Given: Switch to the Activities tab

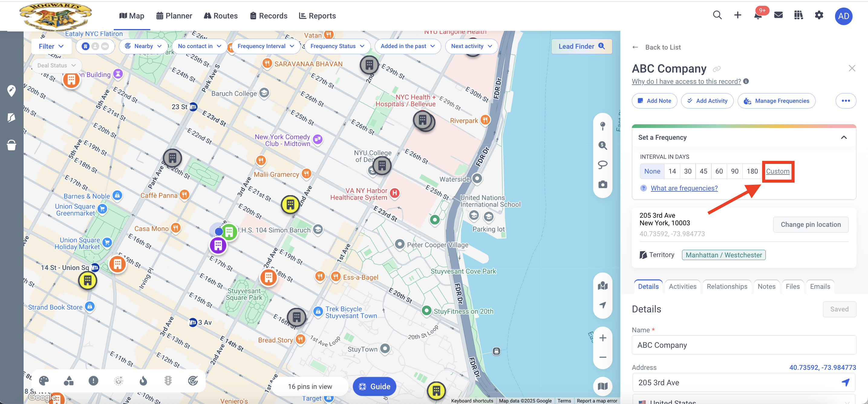Looking at the screenshot, I should (682, 286).
